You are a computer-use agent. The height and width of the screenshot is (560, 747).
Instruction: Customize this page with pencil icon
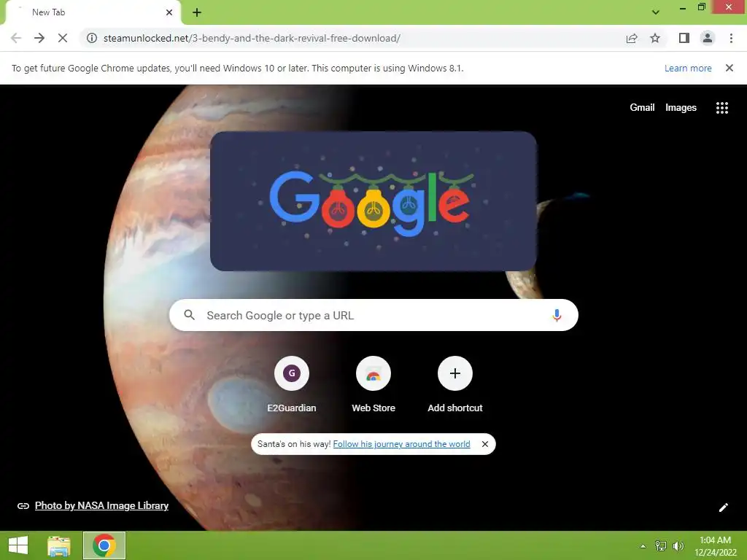tap(723, 507)
